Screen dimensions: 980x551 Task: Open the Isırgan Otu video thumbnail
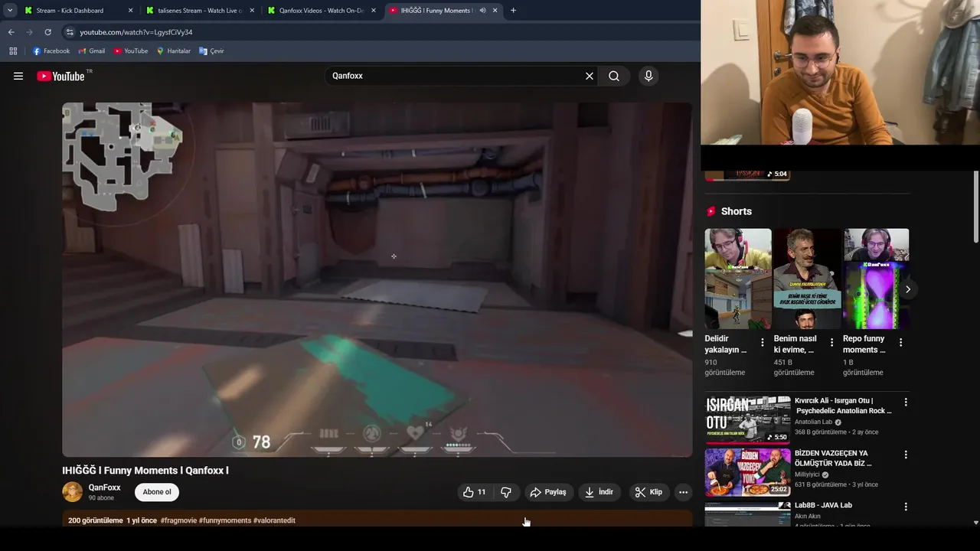(747, 419)
